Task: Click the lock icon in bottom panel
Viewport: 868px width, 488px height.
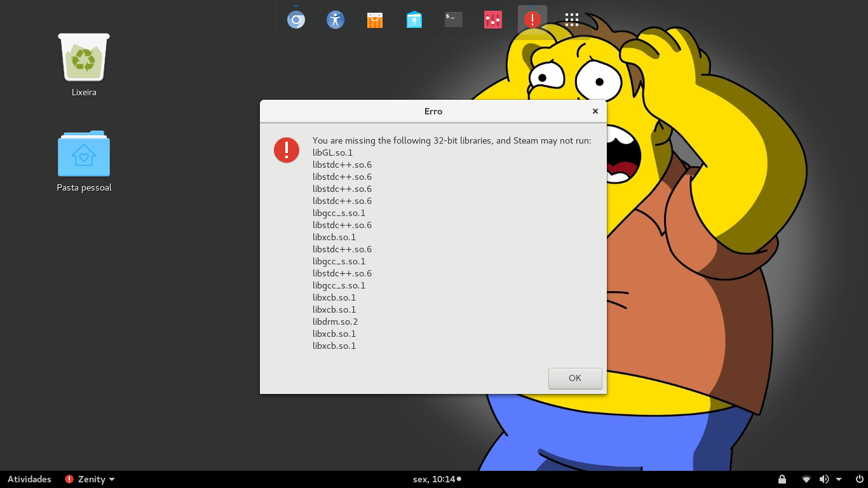Action: tap(782, 479)
